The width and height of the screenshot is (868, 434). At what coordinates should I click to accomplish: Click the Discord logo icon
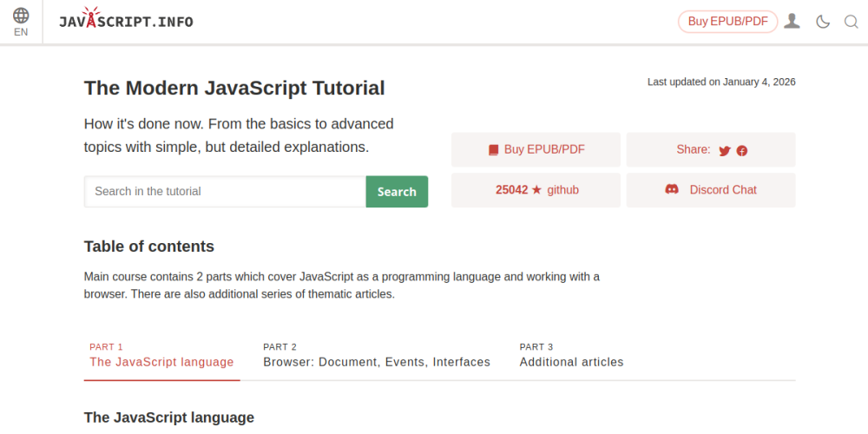[x=672, y=189]
